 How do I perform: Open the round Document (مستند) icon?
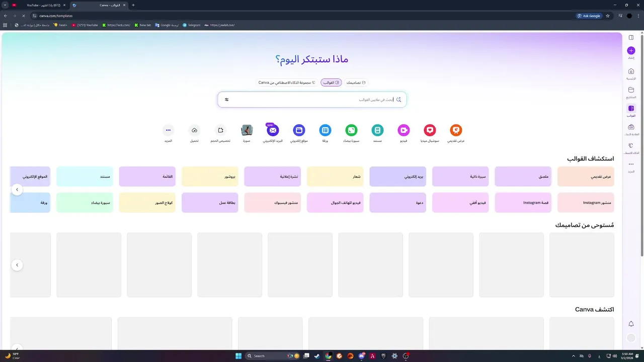pyautogui.click(x=377, y=130)
